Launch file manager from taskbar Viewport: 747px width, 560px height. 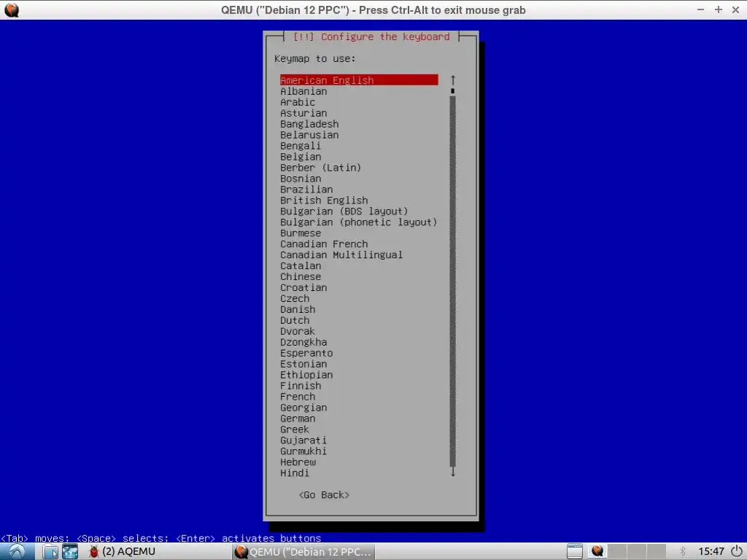tap(50, 551)
